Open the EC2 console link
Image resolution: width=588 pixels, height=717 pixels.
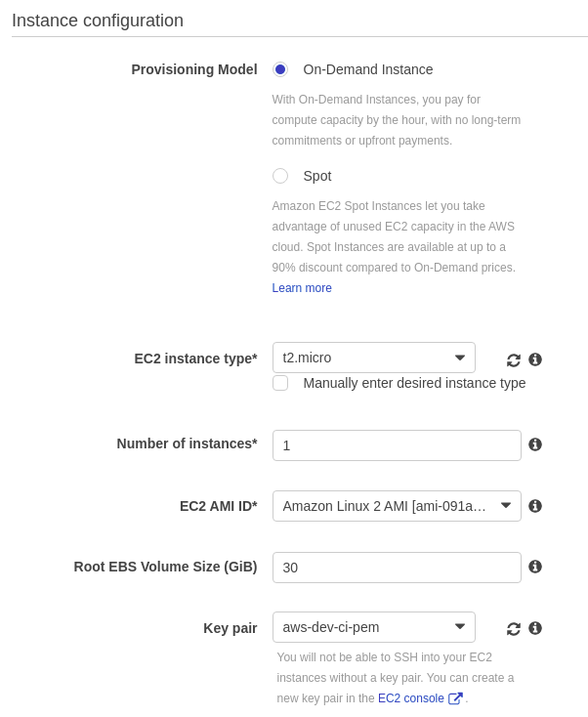click(411, 698)
